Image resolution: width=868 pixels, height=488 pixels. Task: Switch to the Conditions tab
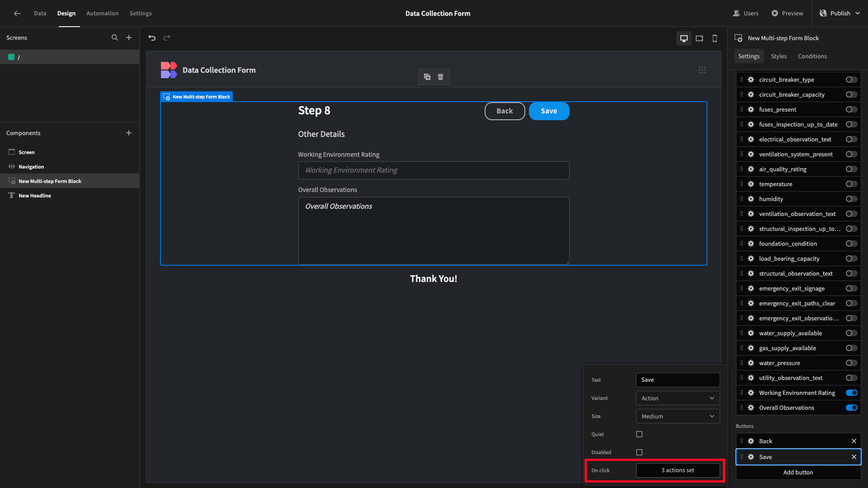tap(812, 56)
